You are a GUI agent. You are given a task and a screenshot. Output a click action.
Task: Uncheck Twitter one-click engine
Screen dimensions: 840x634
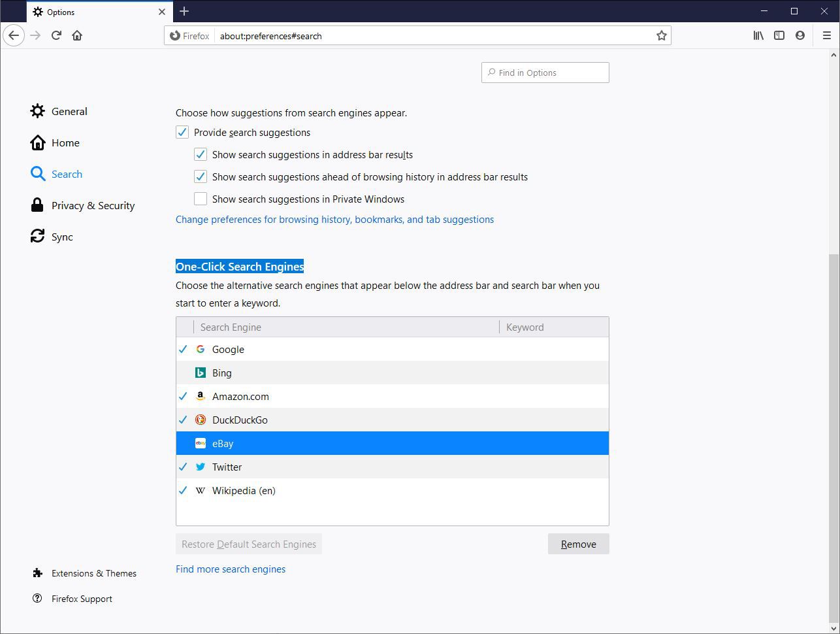[184, 467]
